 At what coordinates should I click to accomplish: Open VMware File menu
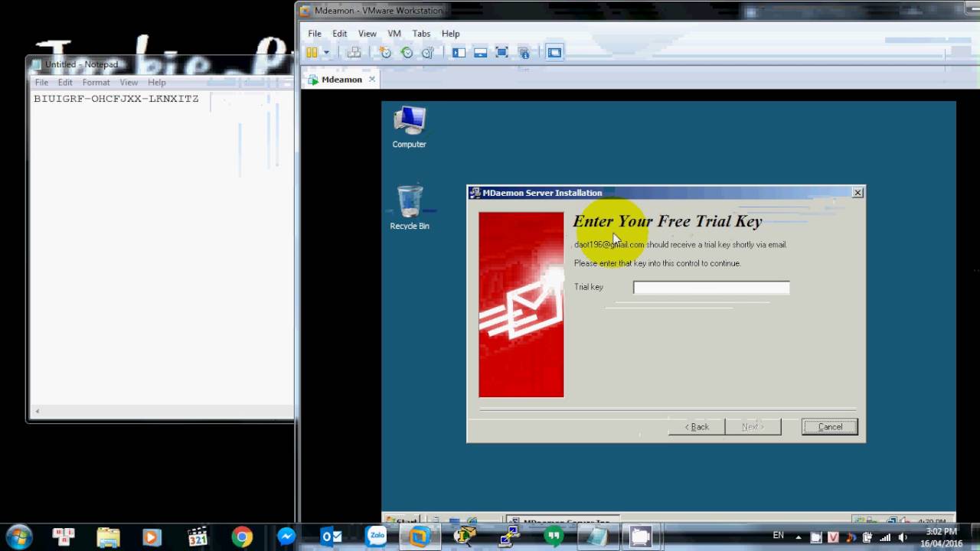315,34
